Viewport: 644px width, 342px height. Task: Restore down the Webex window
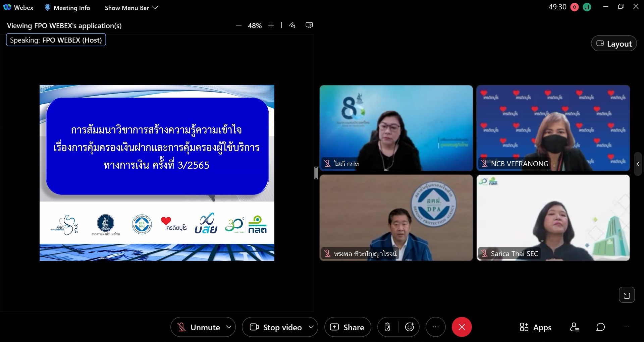621,7
